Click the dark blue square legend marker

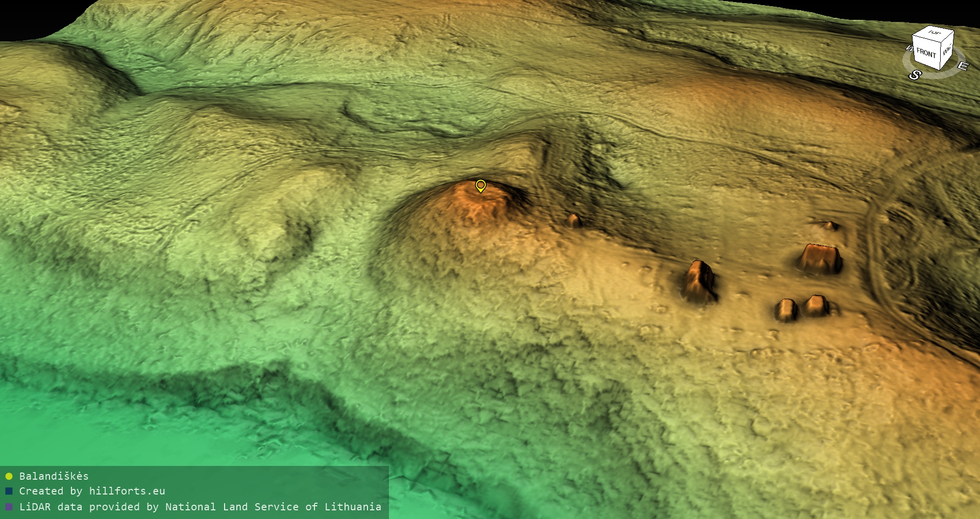9,491
